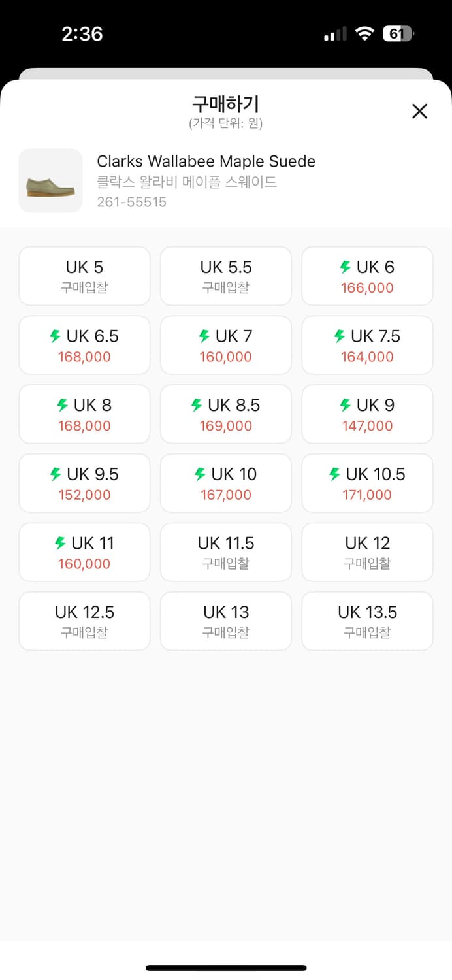452x980 pixels.
Task: Select UK 13 bid option
Action: pos(226,621)
